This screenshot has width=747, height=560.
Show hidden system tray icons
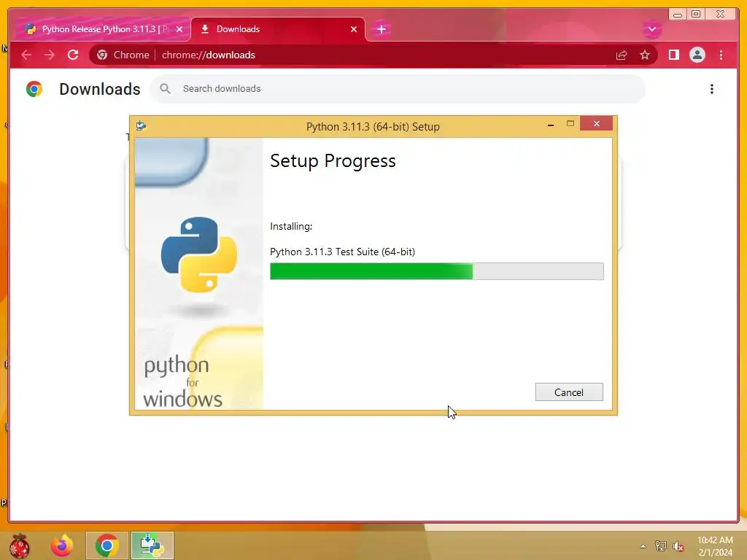[643, 546]
